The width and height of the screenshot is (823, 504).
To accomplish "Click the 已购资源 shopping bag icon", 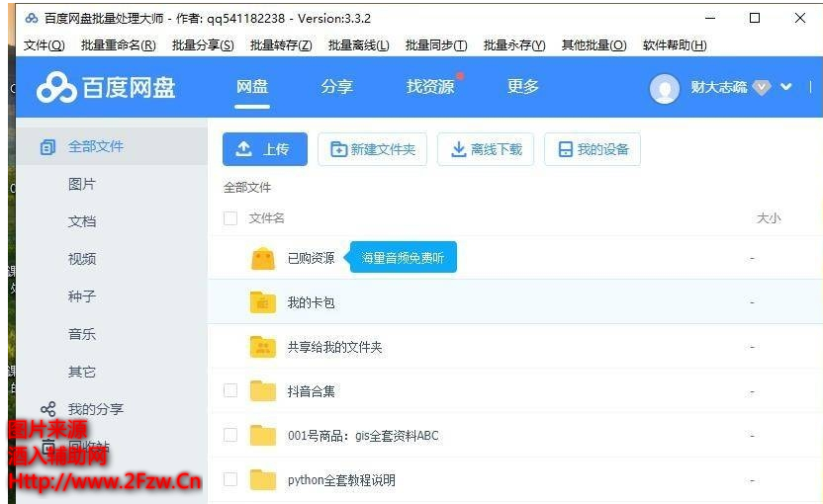I will pyautogui.click(x=263, y=259).
